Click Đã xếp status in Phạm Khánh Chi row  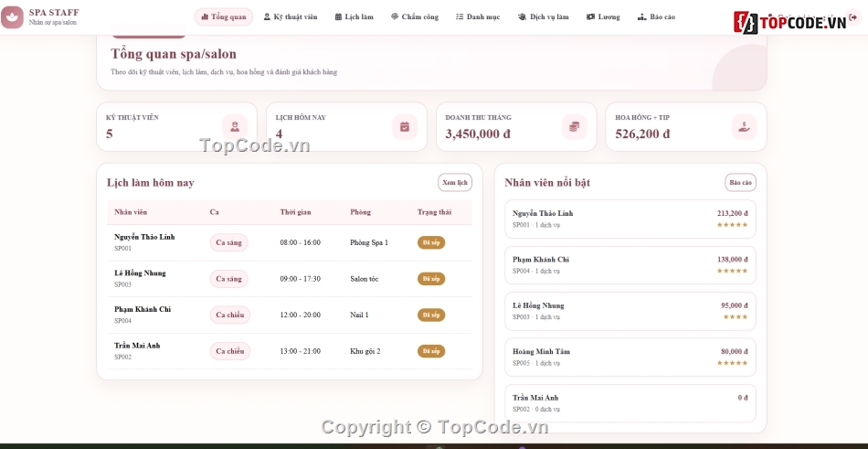click(431, 315)
